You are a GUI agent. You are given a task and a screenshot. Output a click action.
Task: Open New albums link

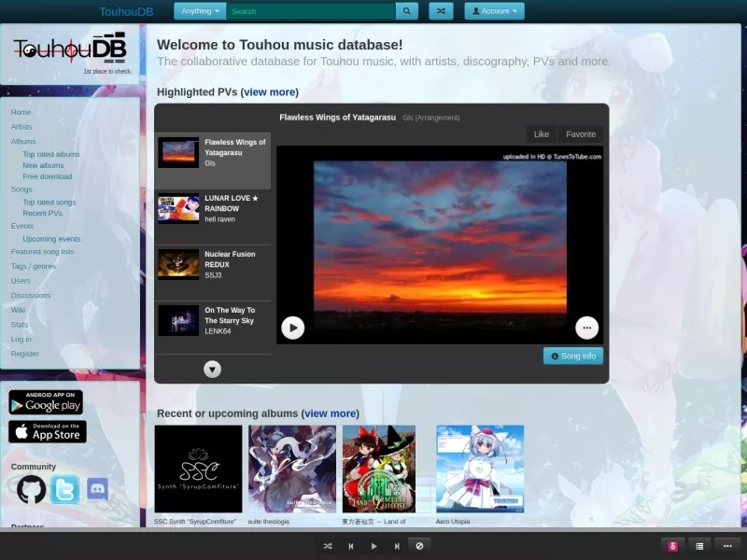coord(43,165)
